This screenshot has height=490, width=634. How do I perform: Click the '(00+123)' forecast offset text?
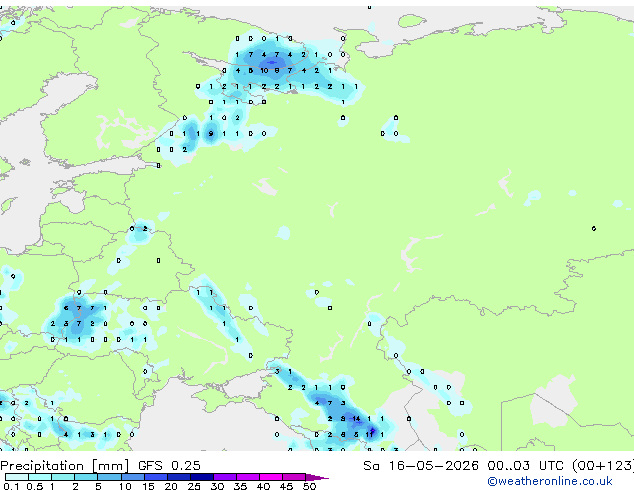[x=603, y=466]
